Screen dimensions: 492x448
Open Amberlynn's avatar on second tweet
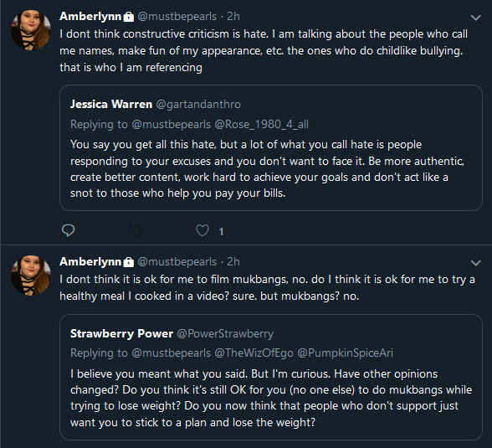[x=31, y=275]
